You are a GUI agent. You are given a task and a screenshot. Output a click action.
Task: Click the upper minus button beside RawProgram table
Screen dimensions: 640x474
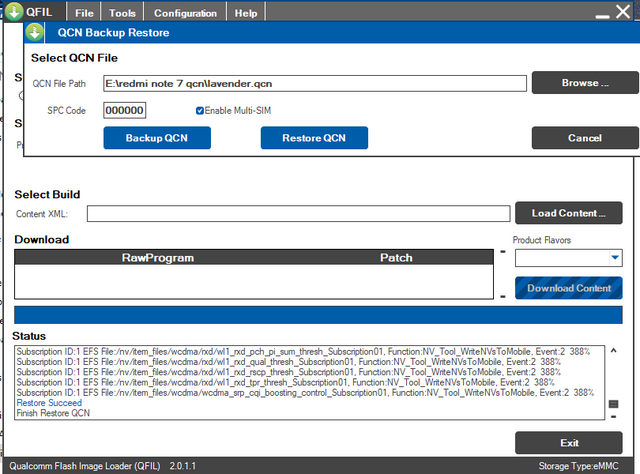503,252
